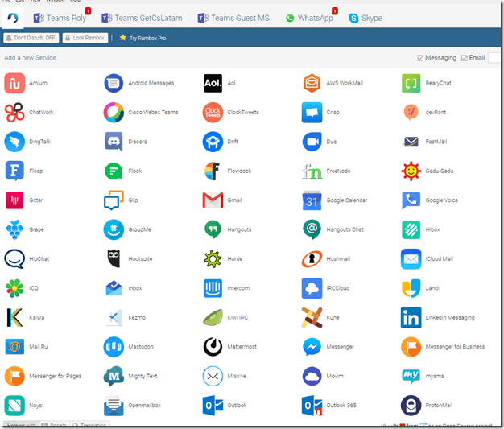The width and height of the screenshot is (504, 429).
Task: Add the ProtonMail service icon
Action: [x=411, y=405]
